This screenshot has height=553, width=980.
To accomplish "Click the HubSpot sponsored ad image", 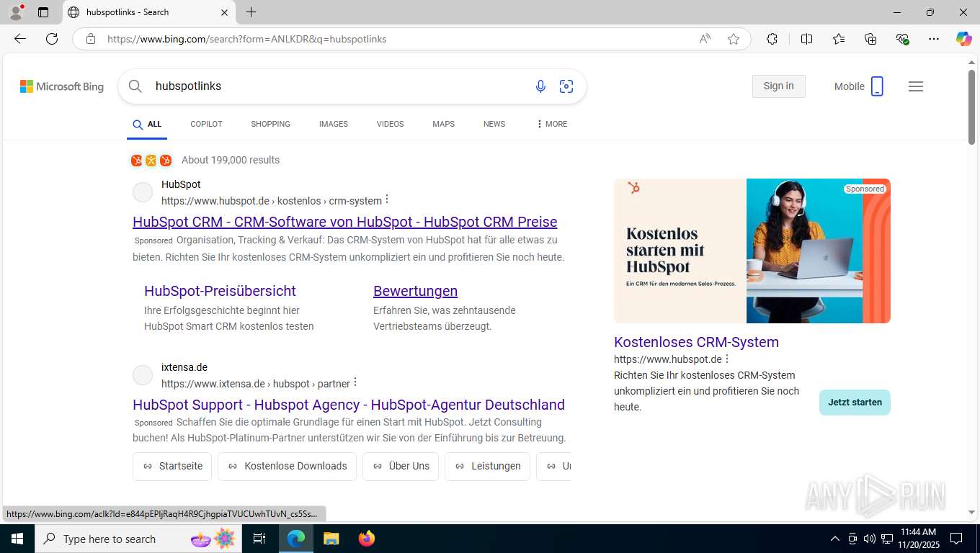I will pyautogui.click(x=752, y=251).
